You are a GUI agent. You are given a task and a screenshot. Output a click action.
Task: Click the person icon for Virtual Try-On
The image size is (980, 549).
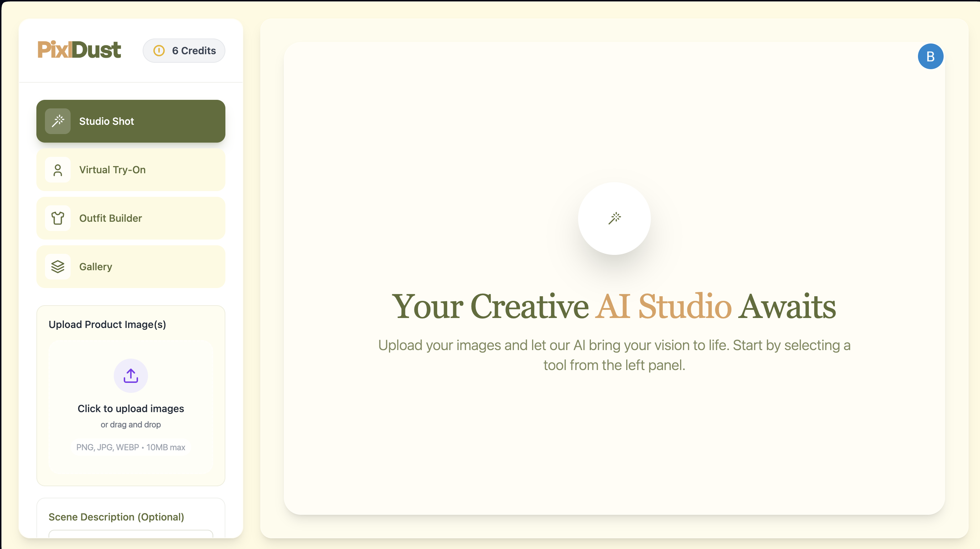point(57,170)
